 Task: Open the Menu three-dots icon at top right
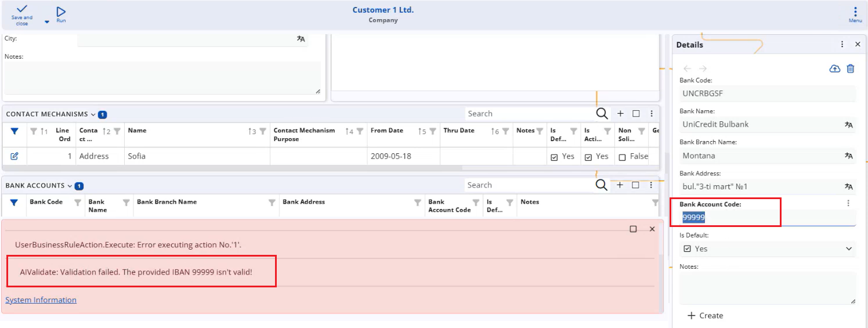[855, 12]
